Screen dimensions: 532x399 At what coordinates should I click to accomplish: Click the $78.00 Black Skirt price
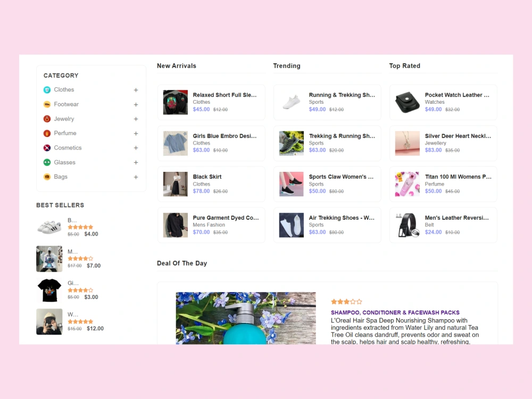[x=201, y=191]
